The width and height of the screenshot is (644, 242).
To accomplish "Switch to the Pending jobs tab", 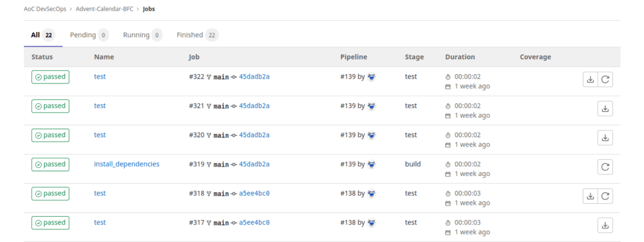I will pyautogui.click(x=89, y=35).
